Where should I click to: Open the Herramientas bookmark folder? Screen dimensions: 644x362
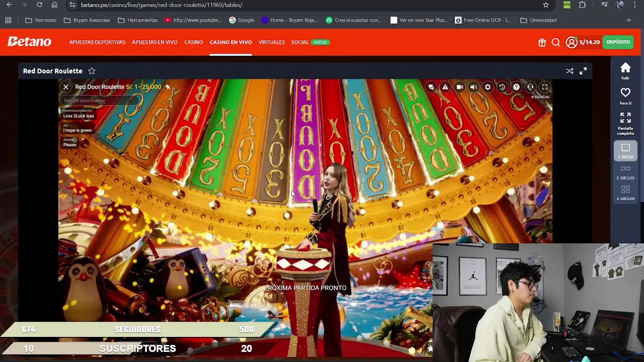pyautogui.click(x=138, y=20)
